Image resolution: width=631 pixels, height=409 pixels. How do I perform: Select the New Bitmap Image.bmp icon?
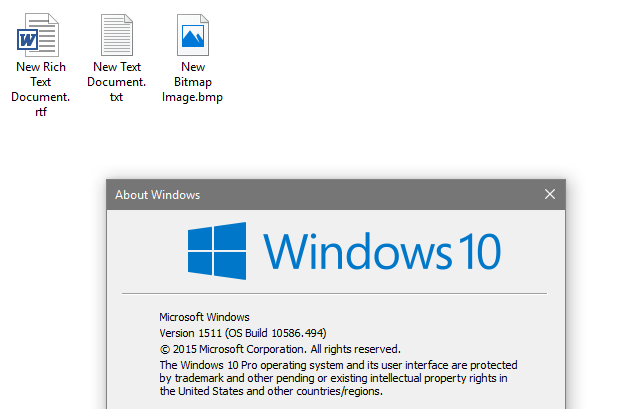(x=193, y=35)
